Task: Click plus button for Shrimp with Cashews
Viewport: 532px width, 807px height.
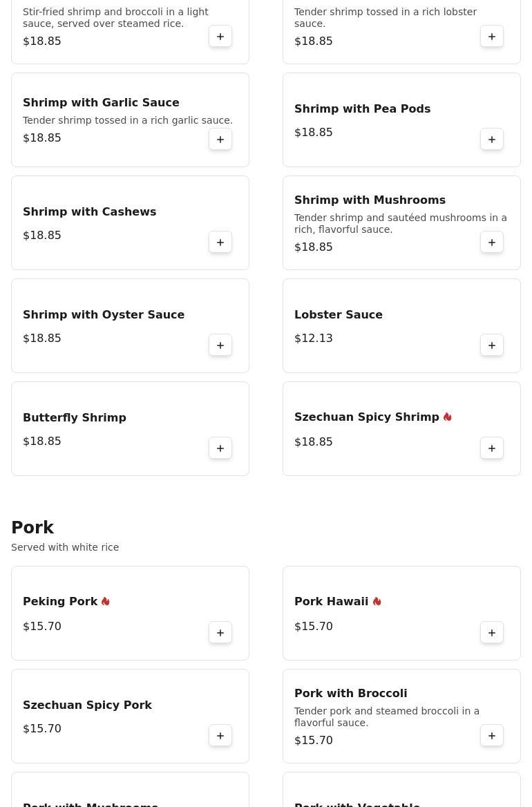Action: coord(220,243)
